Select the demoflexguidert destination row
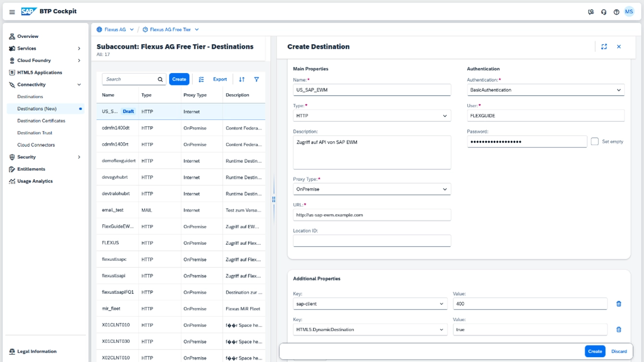Viewport: 644px width, 362px height. point(181,161)
